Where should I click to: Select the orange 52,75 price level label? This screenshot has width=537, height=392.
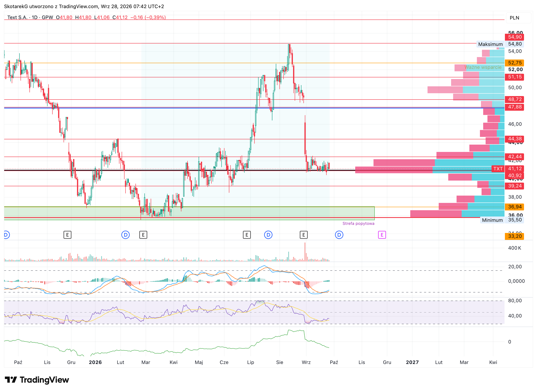(514, 63)
